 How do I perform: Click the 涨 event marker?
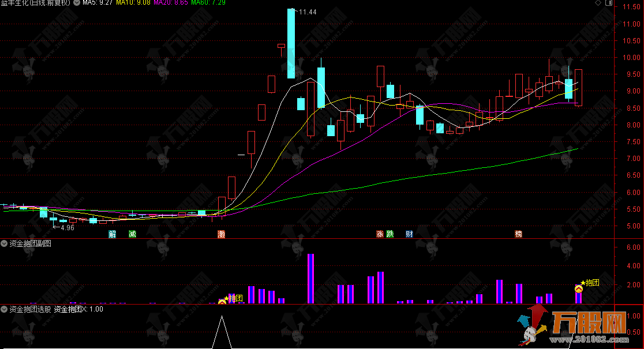(380, 234)
